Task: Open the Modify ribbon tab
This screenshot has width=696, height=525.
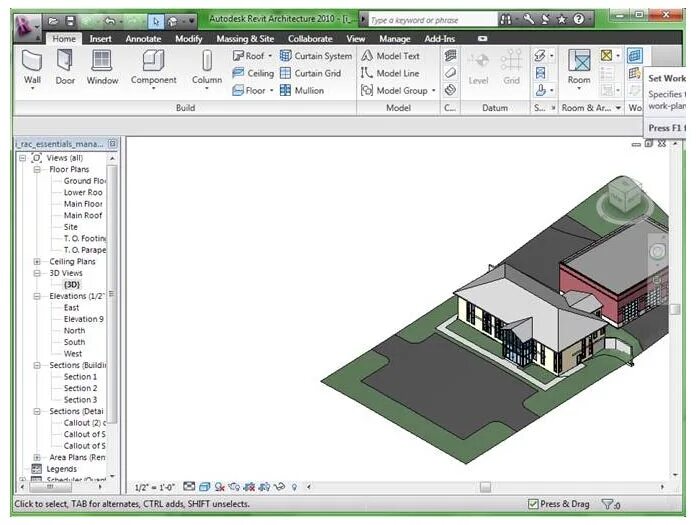Action: [x=189, y=39]
